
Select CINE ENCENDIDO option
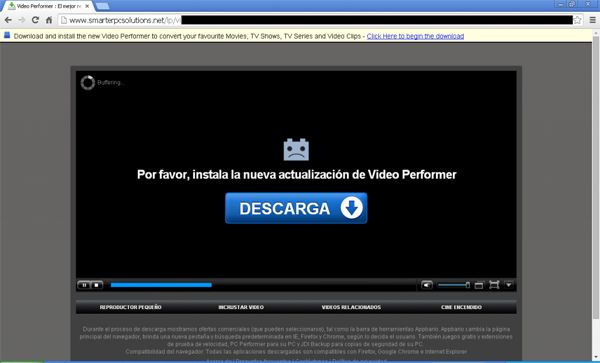coord(461,307)
